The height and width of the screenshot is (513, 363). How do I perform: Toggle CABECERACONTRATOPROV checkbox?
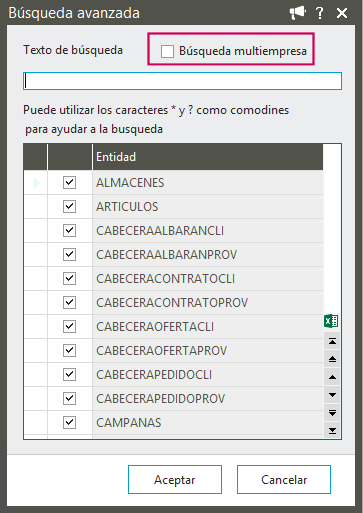[x=69, y=302]
